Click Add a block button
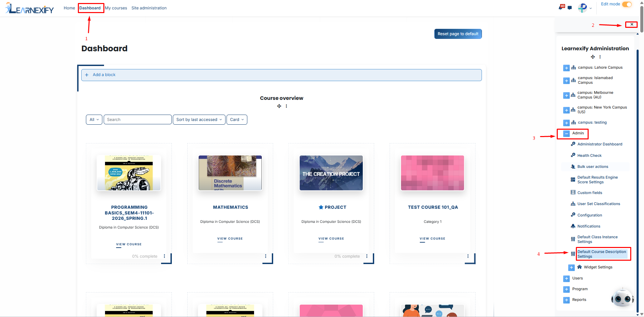Image resolution: width=644 pixels, height=317 pixels. tap(281, 75)
